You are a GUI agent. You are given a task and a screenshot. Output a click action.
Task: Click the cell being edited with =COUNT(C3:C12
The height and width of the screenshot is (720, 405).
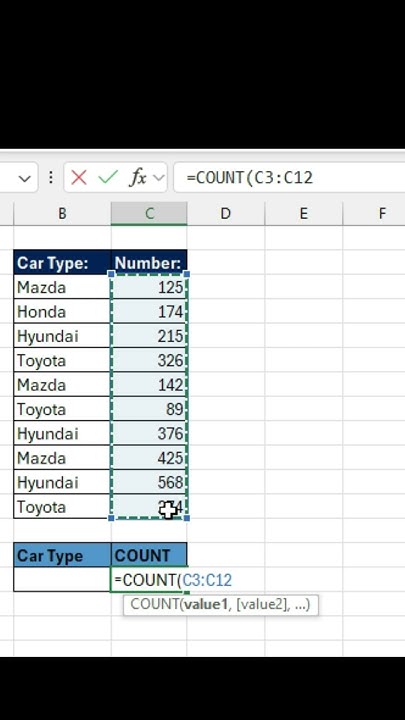(x=149, y=580)
